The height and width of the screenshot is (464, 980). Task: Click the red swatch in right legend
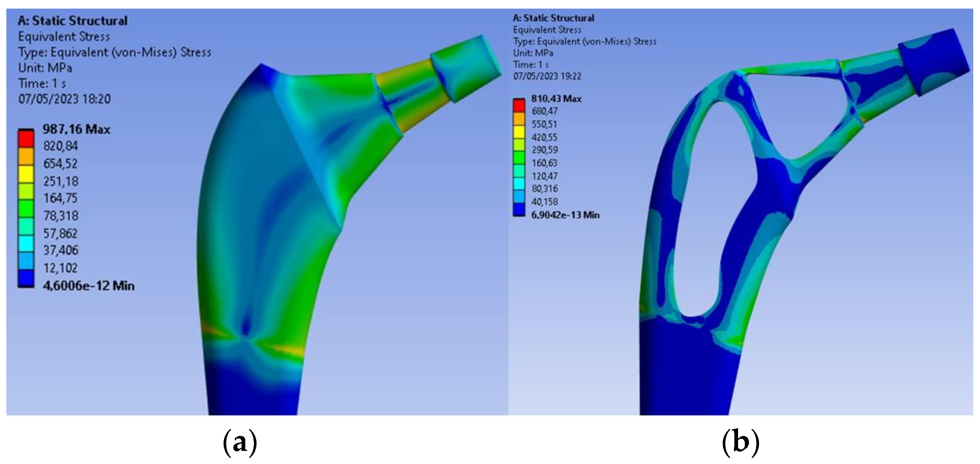(519, 106)
